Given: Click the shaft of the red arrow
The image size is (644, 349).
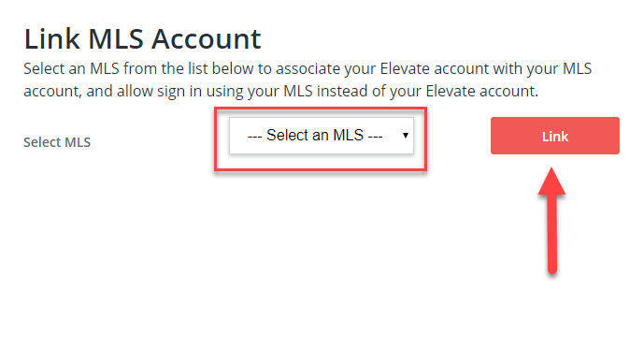Looking at the screenshot, I should [552, 234].
